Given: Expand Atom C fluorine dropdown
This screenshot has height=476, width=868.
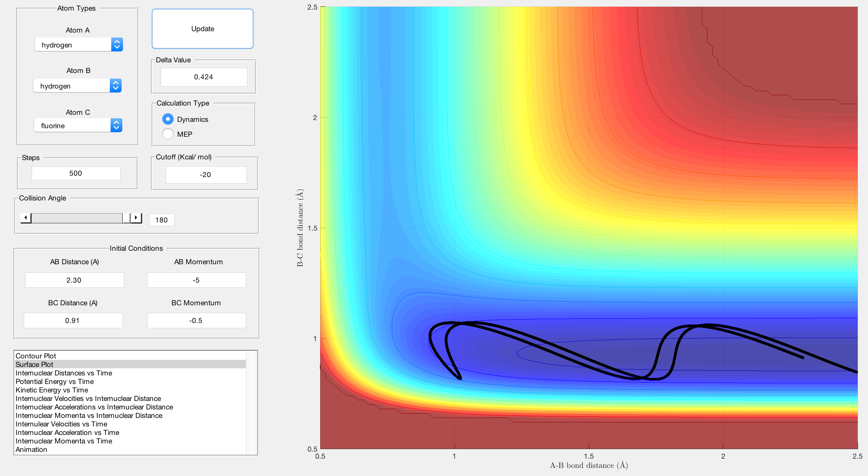Looking at the screenshot, I should point(78,126).
